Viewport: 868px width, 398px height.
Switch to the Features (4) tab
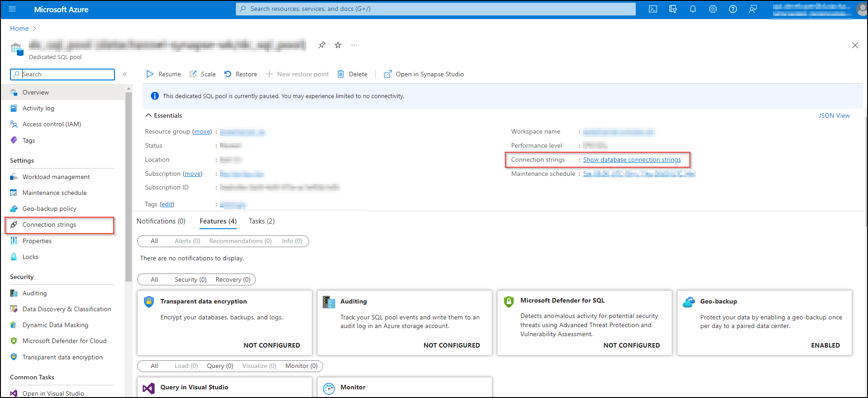[x=218, y=221]
